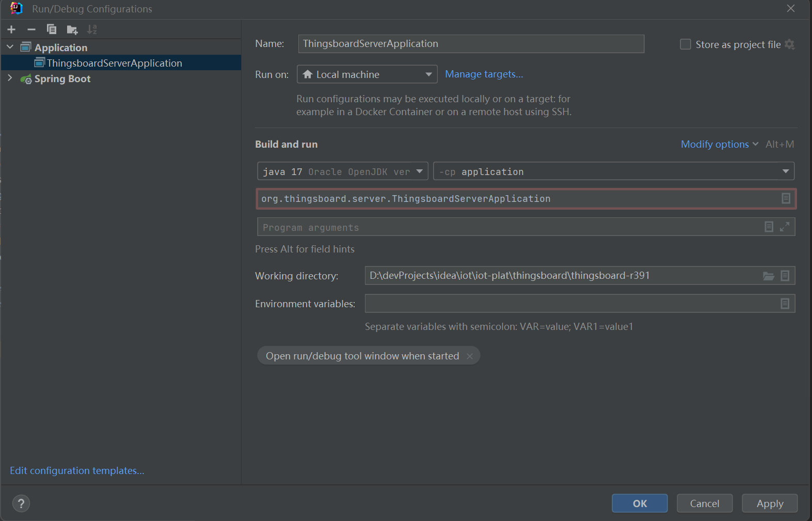The width and height of the screenshot is (812, 521).
Task: Click the IntelliJ logo in title bar
Action: 16,8
